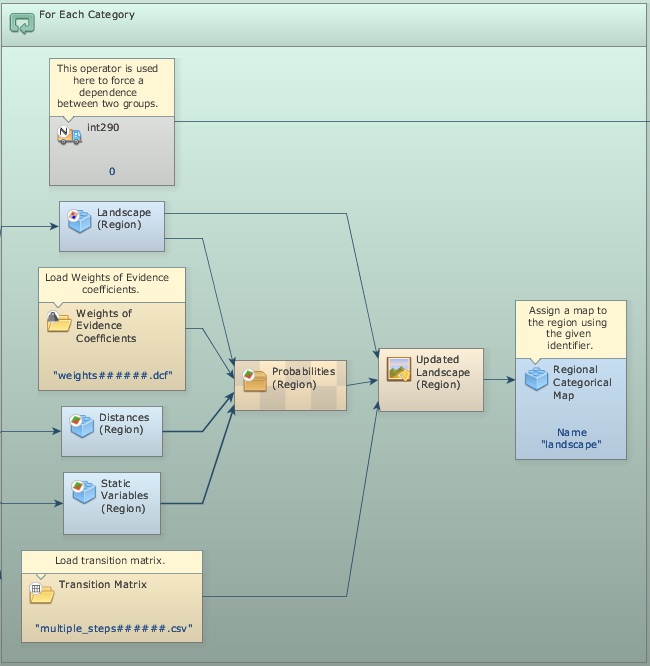Viewport: 650px width, 666px height.
Task: Click the Updated Landscape map icon
Action: (399, 369)
